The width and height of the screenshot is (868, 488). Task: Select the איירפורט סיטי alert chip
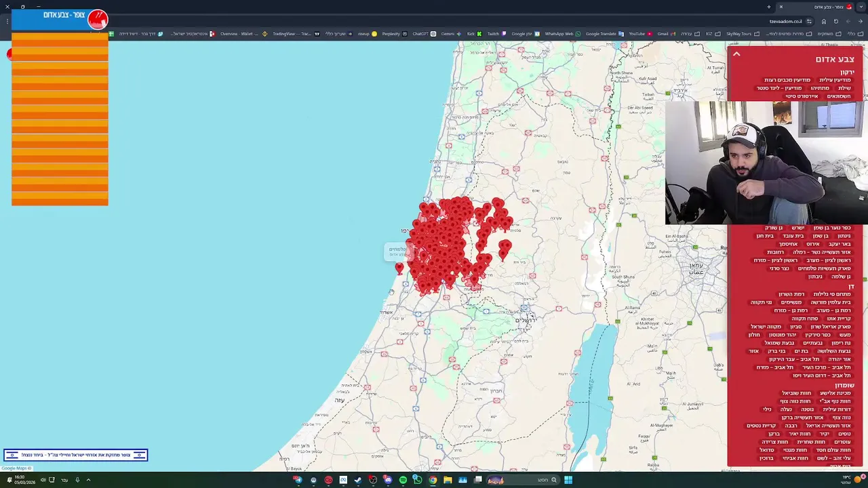802,96
